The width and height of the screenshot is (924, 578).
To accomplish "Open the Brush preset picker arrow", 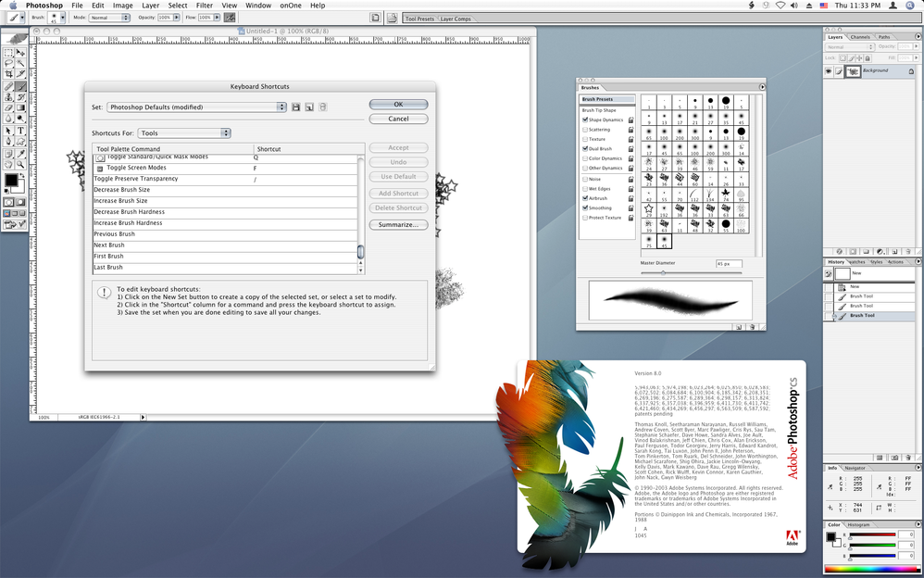I will (62, 18).
